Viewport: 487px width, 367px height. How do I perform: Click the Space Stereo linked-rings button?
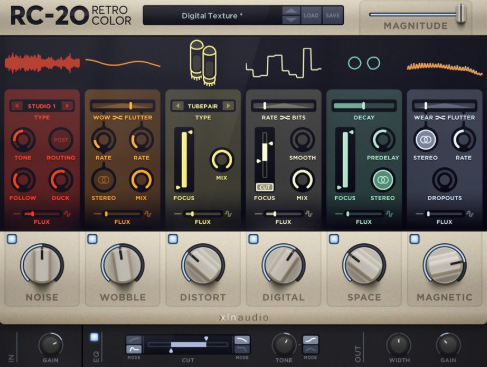click(383, 180)
